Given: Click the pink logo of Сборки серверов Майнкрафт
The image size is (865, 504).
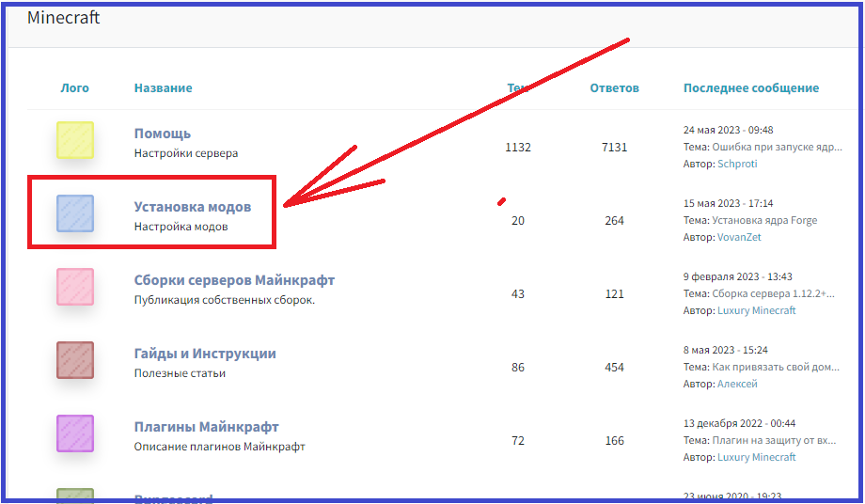Looking at the screenshot, I should click(75, 287).
